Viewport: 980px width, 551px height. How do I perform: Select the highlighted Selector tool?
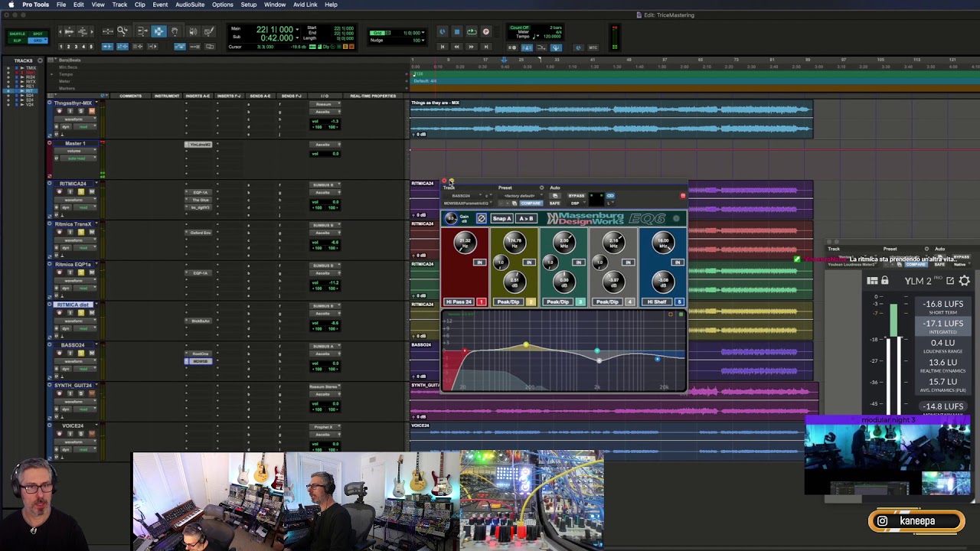(x=158, y=31)
